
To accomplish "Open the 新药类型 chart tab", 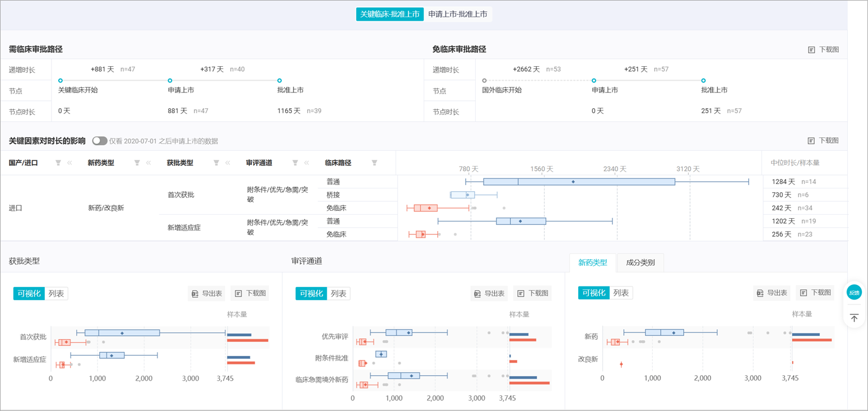I will (x=593, y=262).
